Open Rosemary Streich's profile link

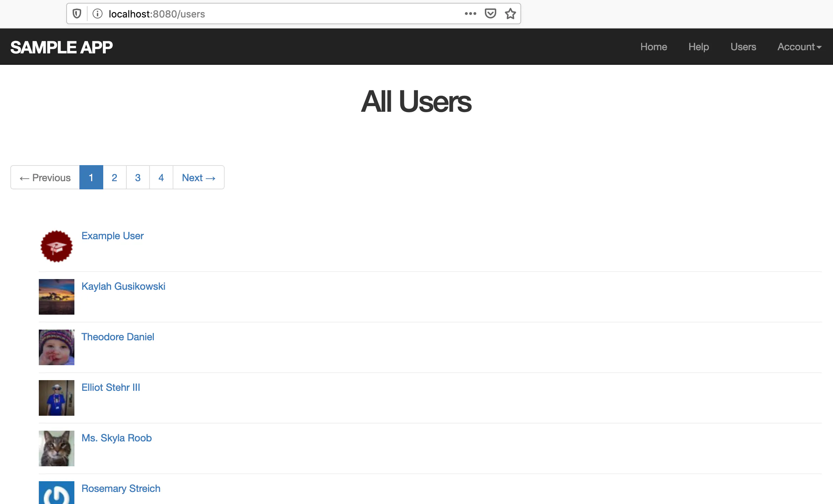121,488
